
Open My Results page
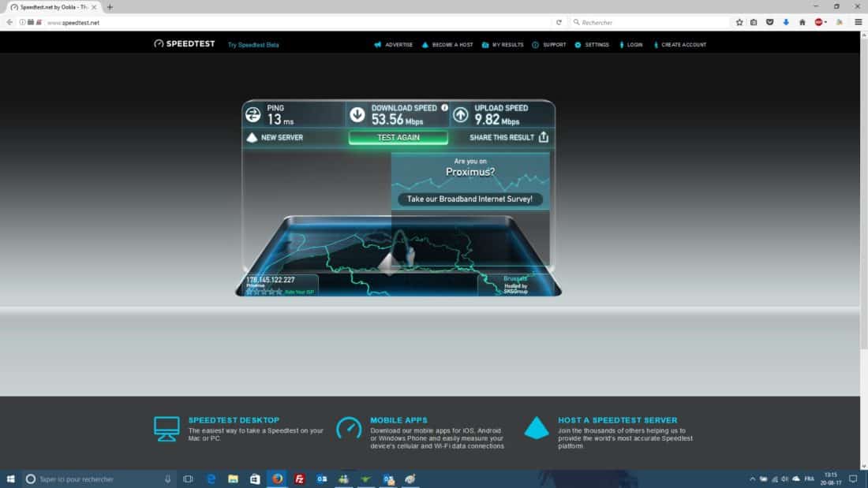point(503,45)
